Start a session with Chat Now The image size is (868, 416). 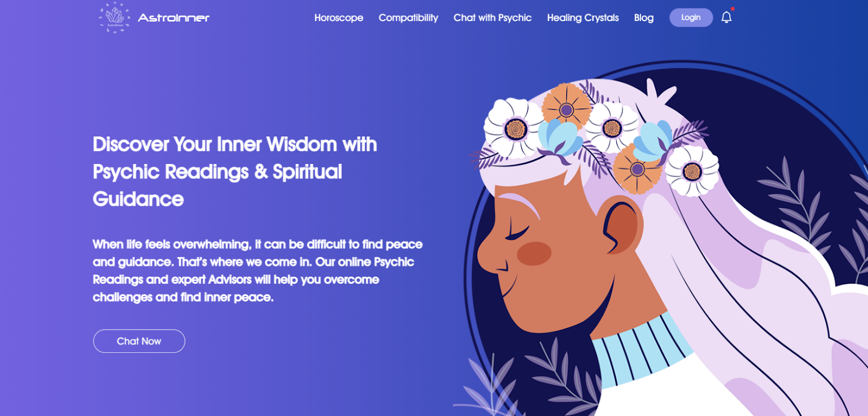(x=139, y=341)
